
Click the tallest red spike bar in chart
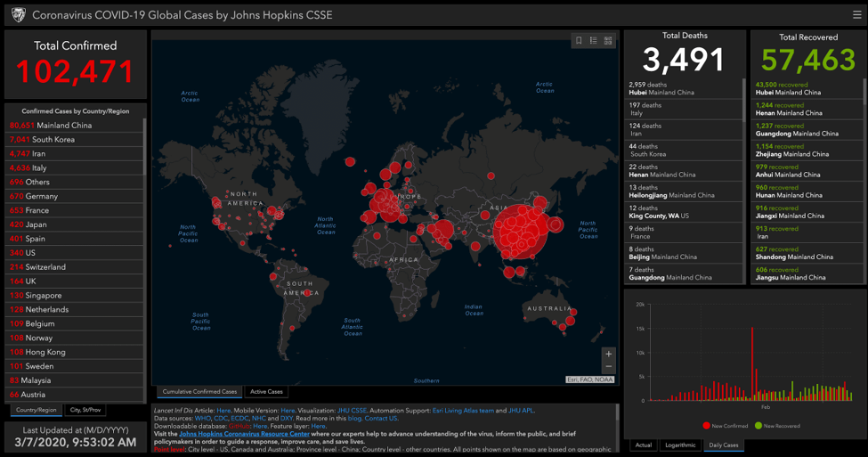click(752, 364)
